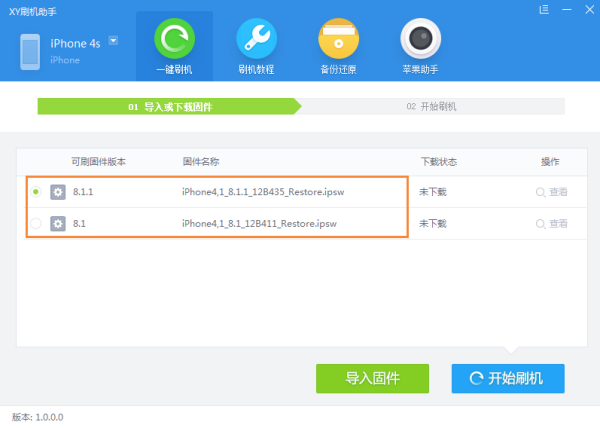Open the window menu icon at top right
600x428 pixels.
coord(544,10)
